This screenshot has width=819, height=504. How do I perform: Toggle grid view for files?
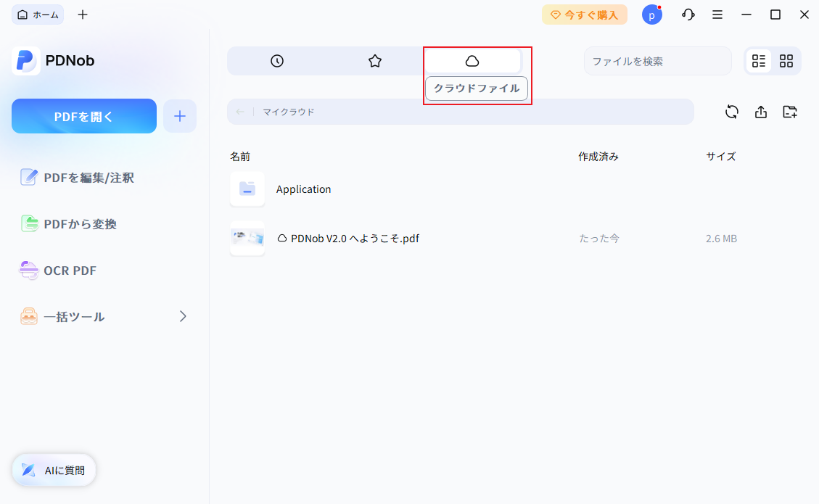[x=786, y=61]
